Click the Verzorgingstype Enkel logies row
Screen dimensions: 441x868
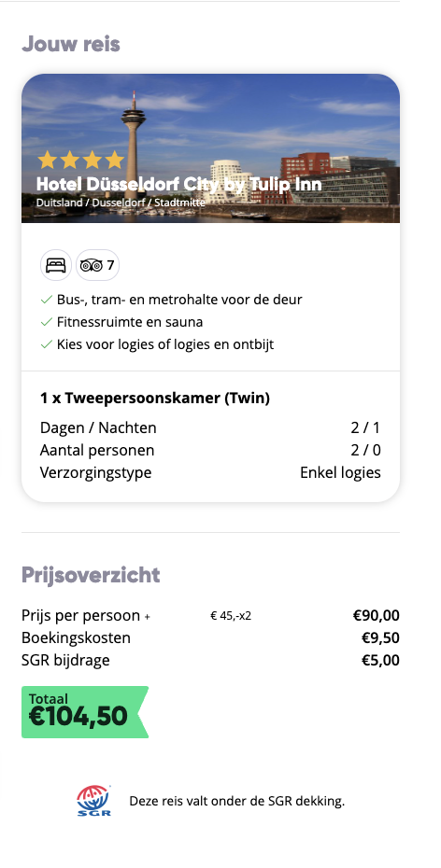210,473
